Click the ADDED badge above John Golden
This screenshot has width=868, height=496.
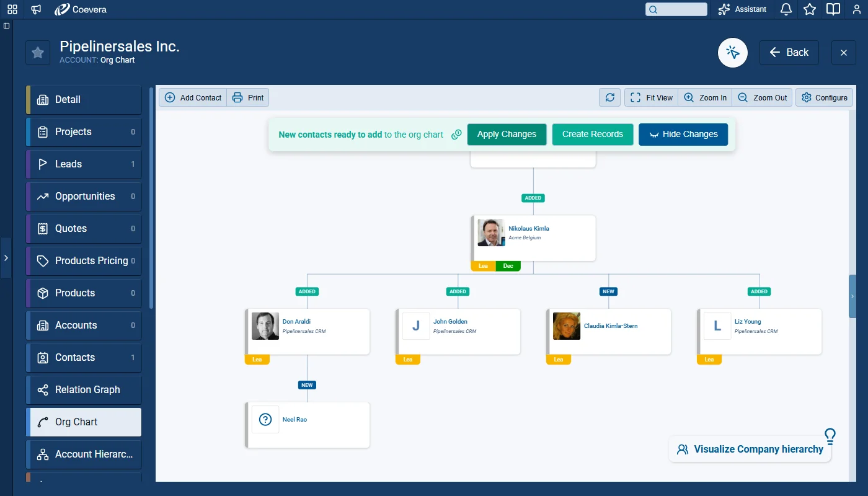[x=458, y=291]
